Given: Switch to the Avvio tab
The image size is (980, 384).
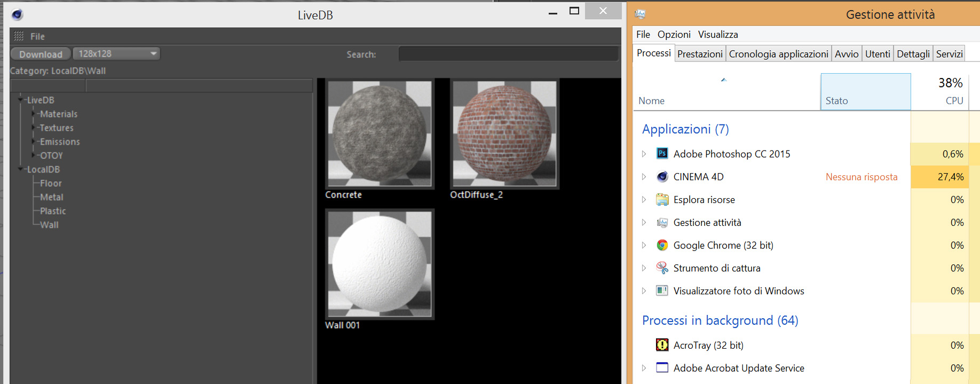Looking at the screenshot, I should (847, 54).
